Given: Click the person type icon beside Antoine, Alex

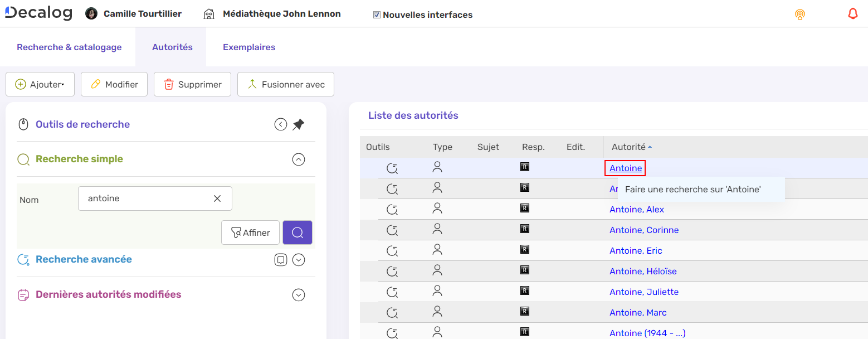Looking at the screenshot, I should click(x=437, y=209).
